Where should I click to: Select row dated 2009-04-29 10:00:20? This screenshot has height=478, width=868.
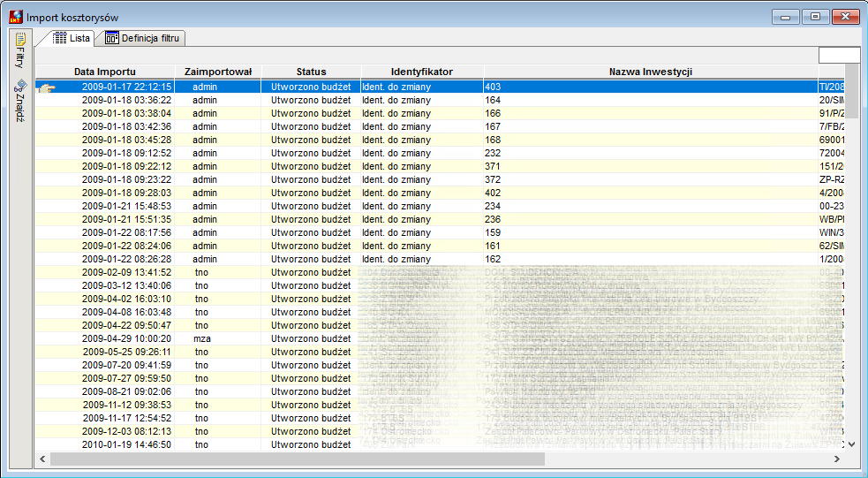(x=440, y=339)
